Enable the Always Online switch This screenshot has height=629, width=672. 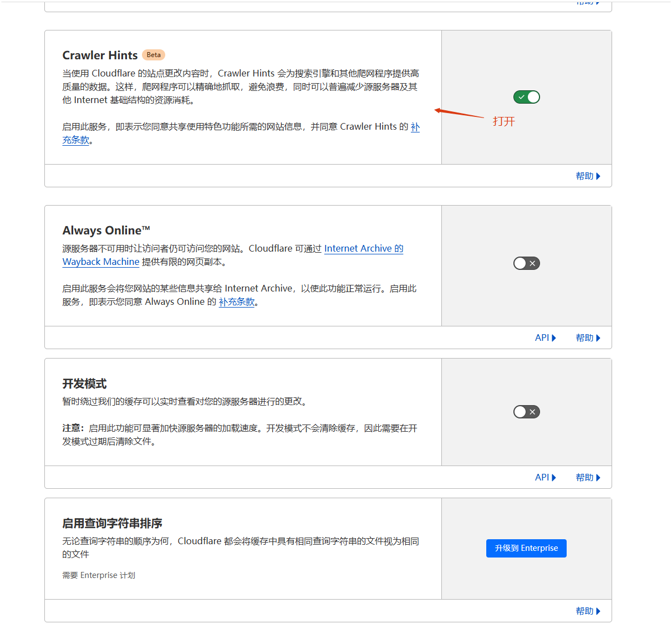coord(526,263)
